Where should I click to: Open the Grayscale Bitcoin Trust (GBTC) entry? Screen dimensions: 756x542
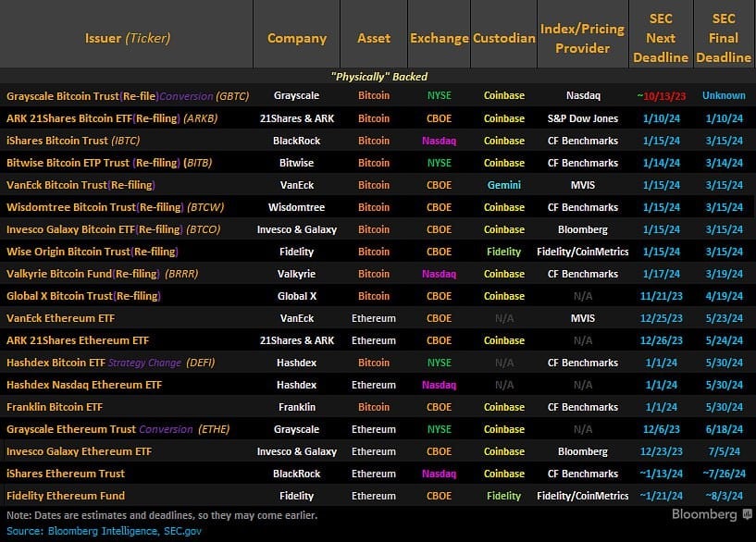pyautogui.click(x=123, y=95)
